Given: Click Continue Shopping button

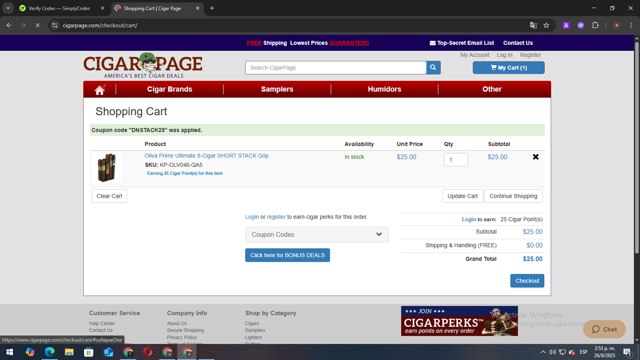Looking at the screenshot, I should tap(513, 196).
